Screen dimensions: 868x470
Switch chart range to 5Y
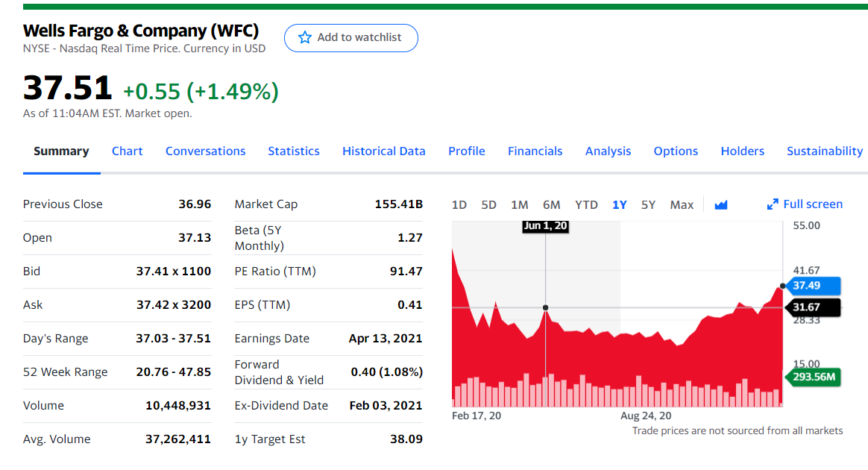(648, 205)
